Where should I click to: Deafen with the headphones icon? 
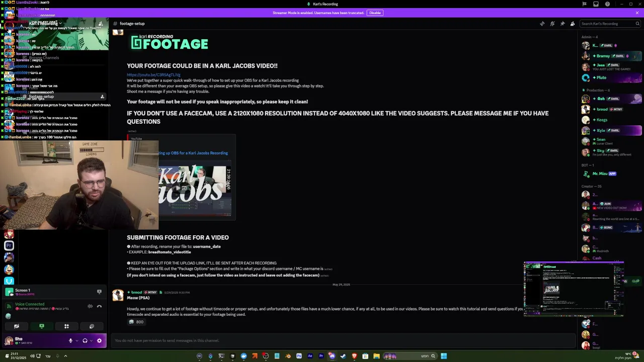[x=85, y=340]
